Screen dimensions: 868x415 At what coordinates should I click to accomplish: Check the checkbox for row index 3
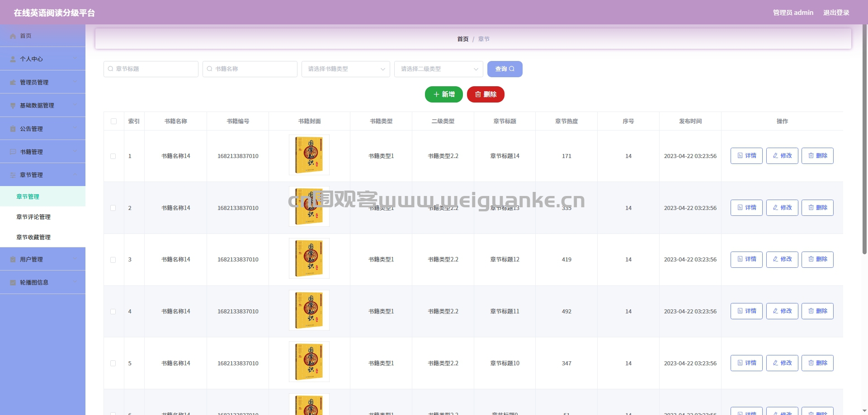(x=113, y=260)
